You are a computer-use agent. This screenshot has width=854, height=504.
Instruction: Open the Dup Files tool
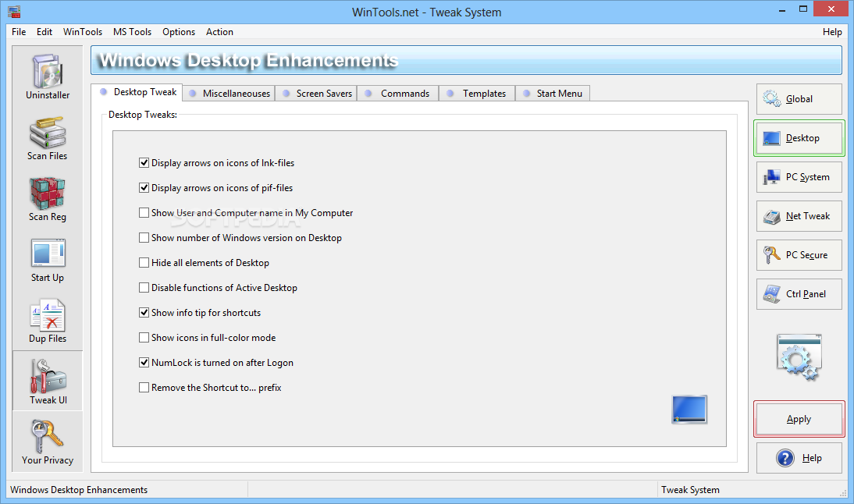[48, 321]
